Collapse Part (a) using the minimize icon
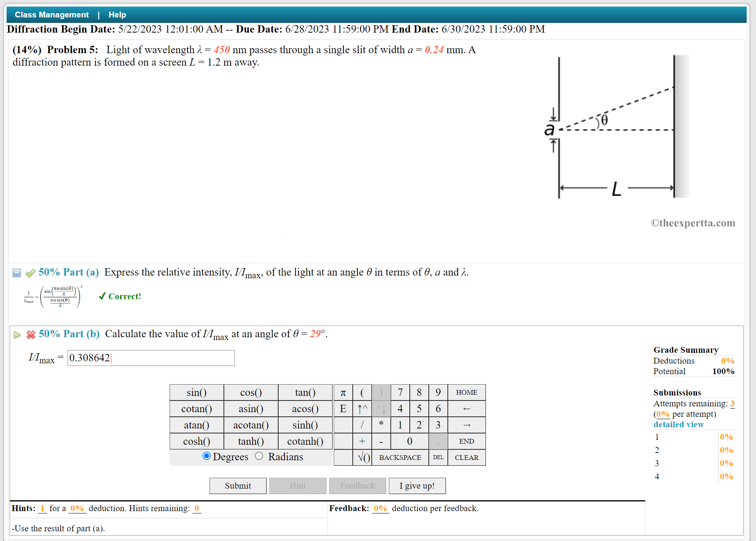This screenshot has height=541, width=756. pyautogui.click(x=16, y=273)
